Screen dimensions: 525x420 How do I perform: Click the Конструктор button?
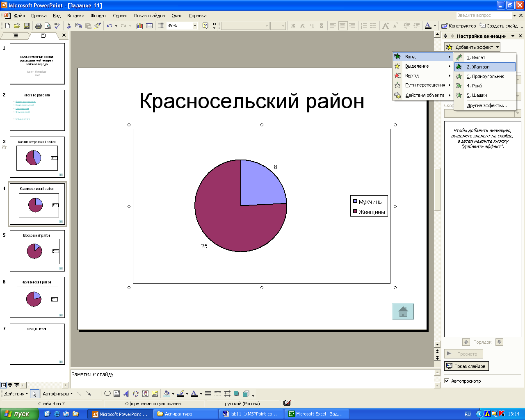coord(459,26)
